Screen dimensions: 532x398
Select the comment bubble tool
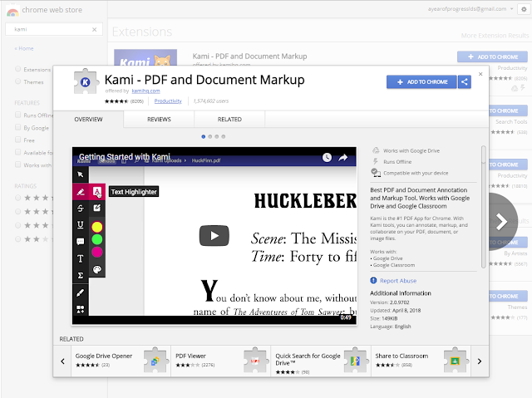click(81, 242)
